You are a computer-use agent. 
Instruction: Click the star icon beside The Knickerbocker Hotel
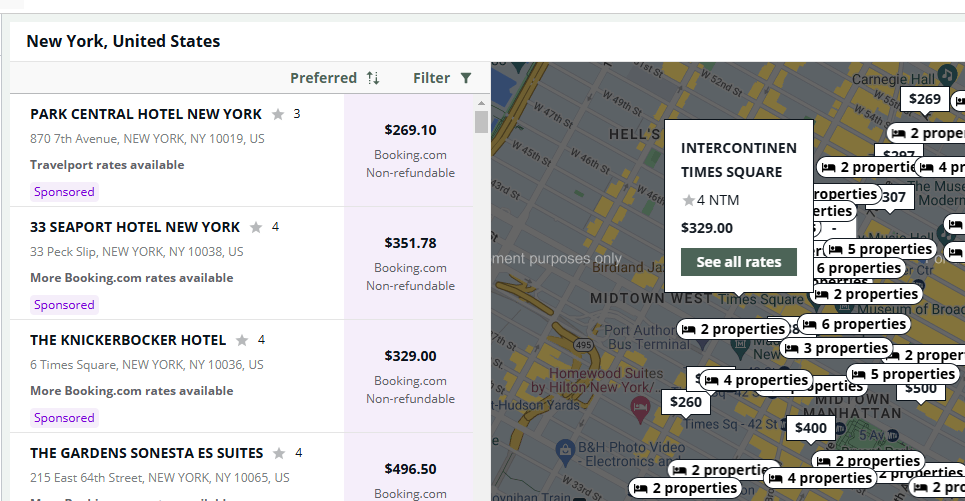(242, 340)
